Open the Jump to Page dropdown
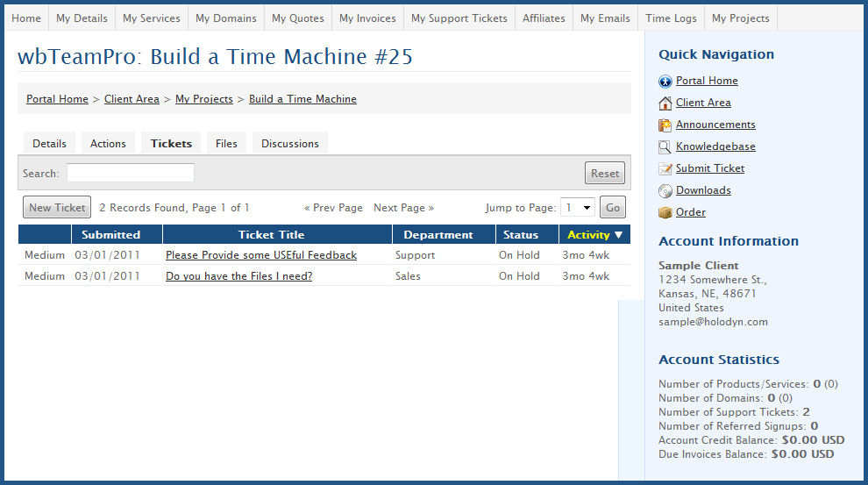The width and height of the screenshot is (868, 485). 578,208
